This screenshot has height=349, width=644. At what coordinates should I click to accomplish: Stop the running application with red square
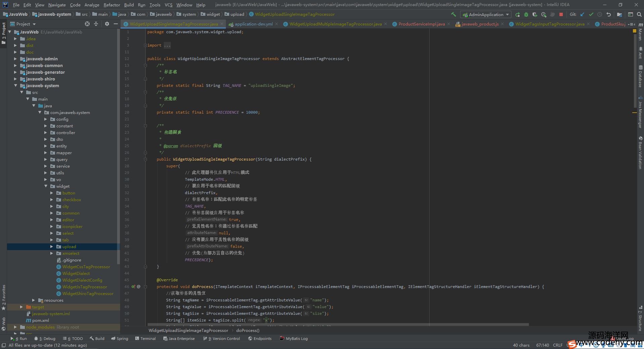coord(561,14)
